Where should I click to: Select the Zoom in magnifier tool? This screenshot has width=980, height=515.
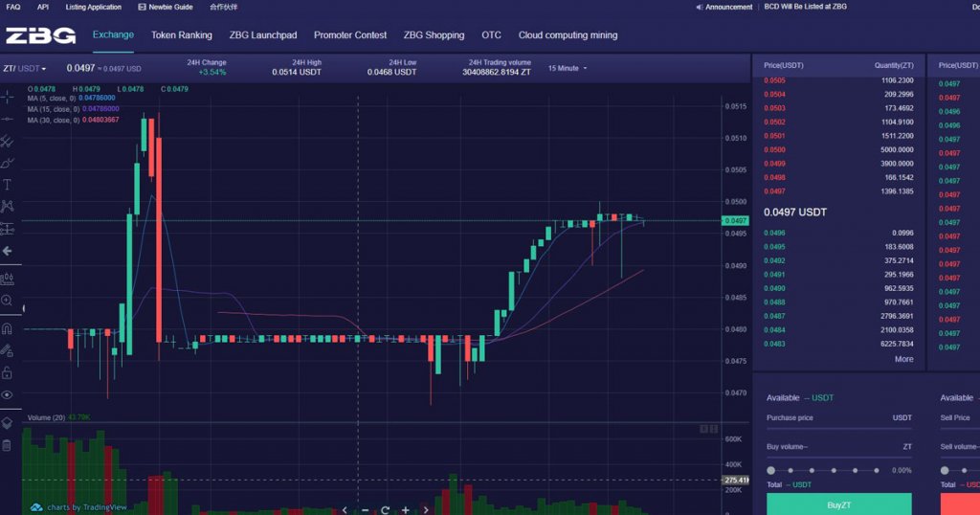[7, 301]
